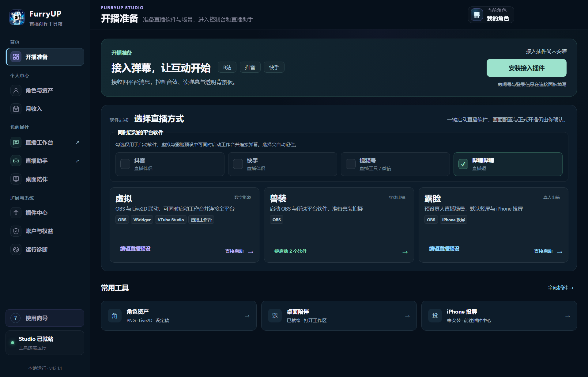Click the 账户与权益 shield icon

(x=16, y=231)
